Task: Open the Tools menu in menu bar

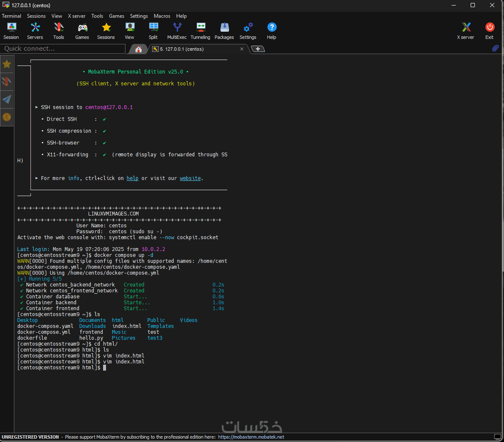Action: point(97,16)
